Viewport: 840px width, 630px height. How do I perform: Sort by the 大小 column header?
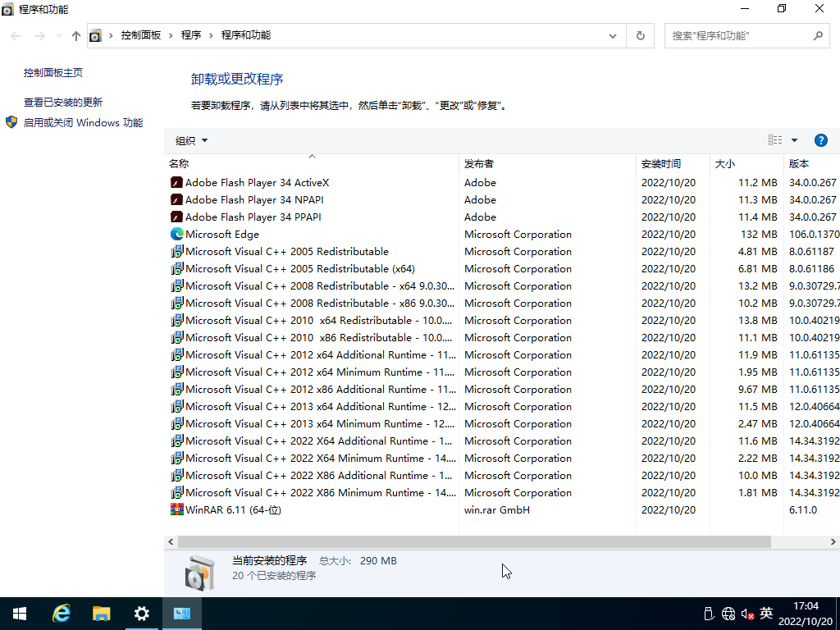[746, 163]
